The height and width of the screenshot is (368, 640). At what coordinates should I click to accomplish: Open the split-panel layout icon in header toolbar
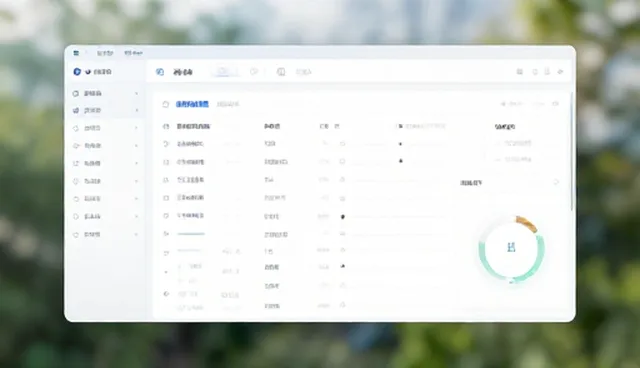coord(281,72)
